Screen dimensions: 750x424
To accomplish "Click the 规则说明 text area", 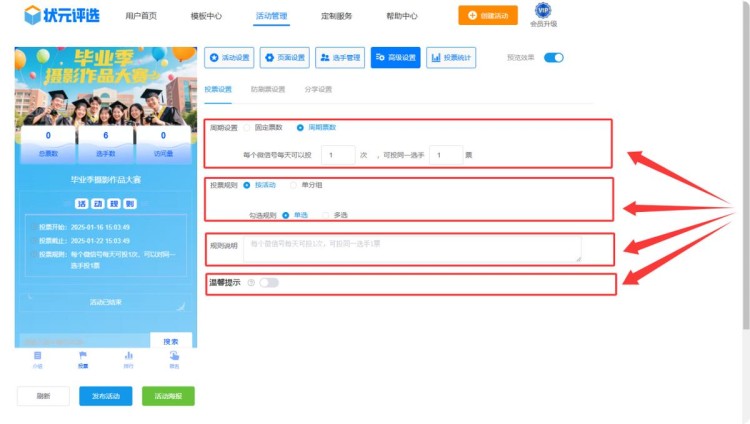I will [412, 248].
